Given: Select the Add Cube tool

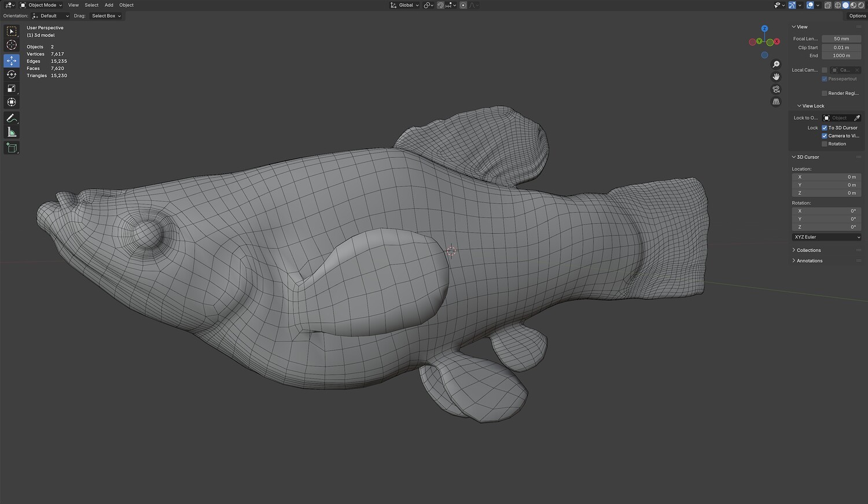Looking at the screenshot, I should click(x=12, y=148).
